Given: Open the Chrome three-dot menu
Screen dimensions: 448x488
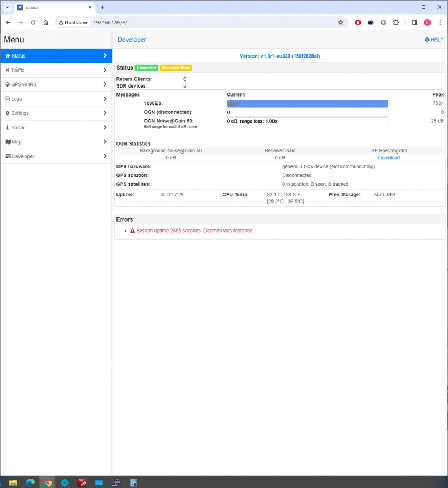Looking at the screenshot, I should [440, 22].
